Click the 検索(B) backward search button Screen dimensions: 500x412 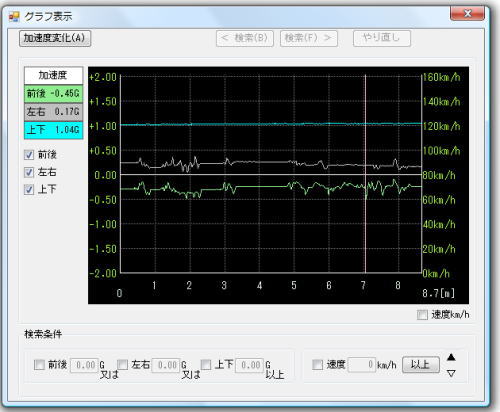coord(245,38)
